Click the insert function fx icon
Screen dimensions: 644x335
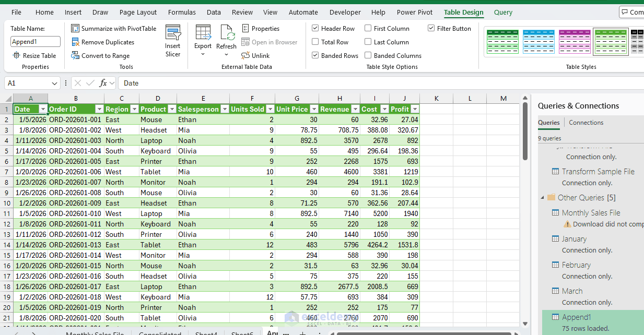[103, 83]
